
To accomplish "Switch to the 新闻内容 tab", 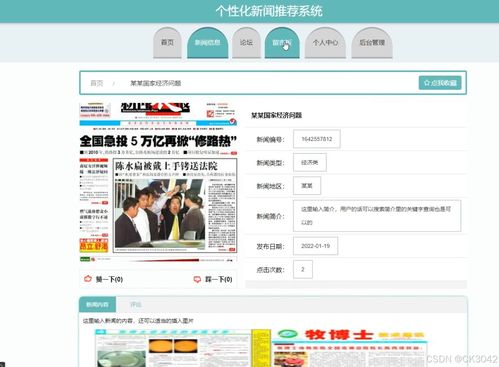I will coord(97,304).
